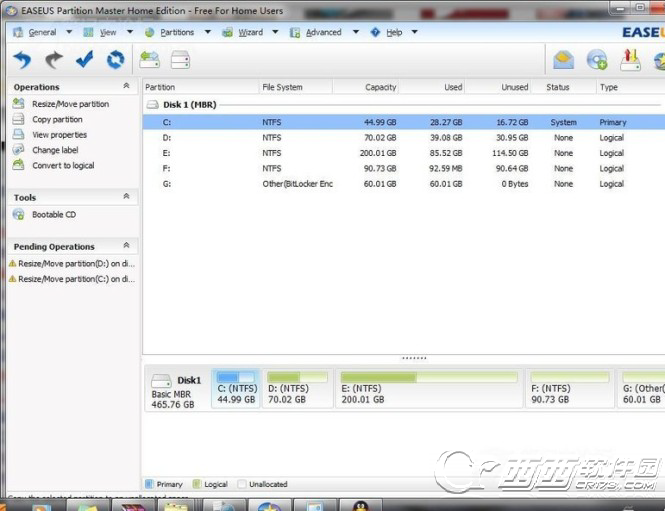The image size is (665, 511).
Task: Open the General menu
Action: (42, 32)
